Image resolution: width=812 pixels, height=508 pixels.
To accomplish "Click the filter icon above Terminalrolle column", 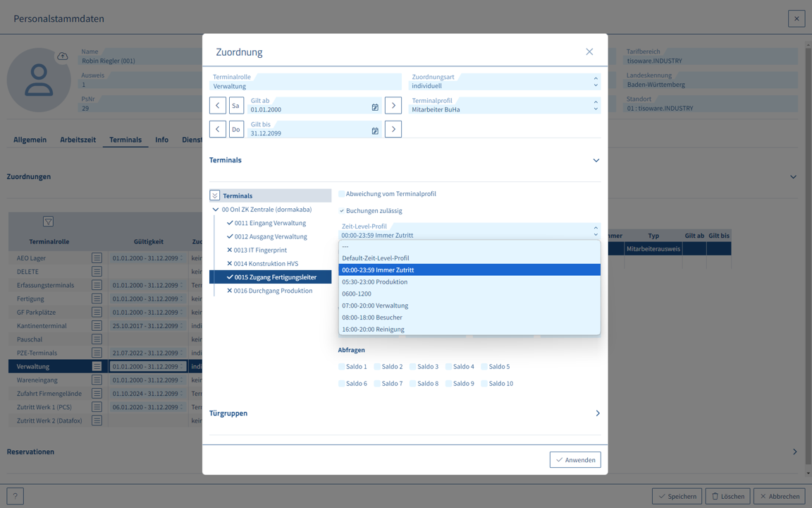I will click(48, 222).
